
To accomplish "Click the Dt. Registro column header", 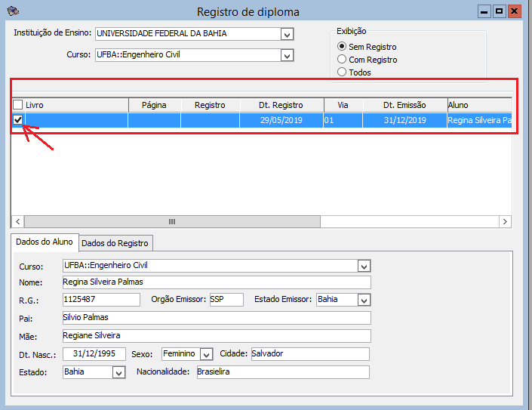I will click(281, 105).
